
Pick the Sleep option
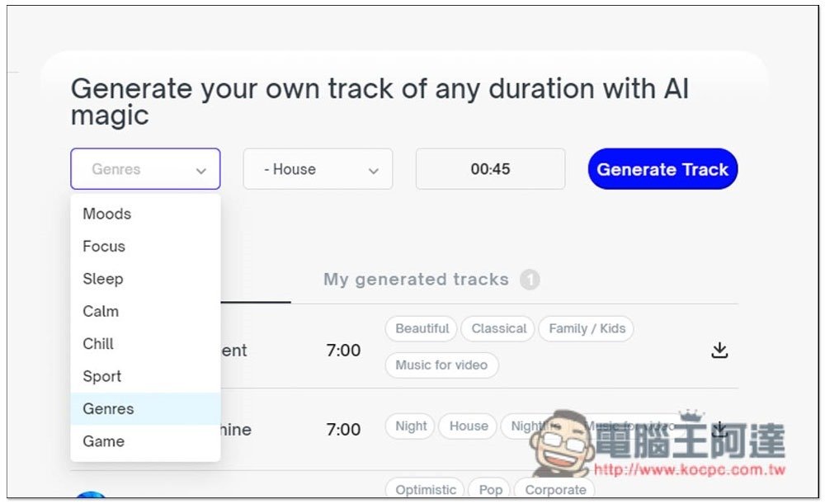pos(102,279)
